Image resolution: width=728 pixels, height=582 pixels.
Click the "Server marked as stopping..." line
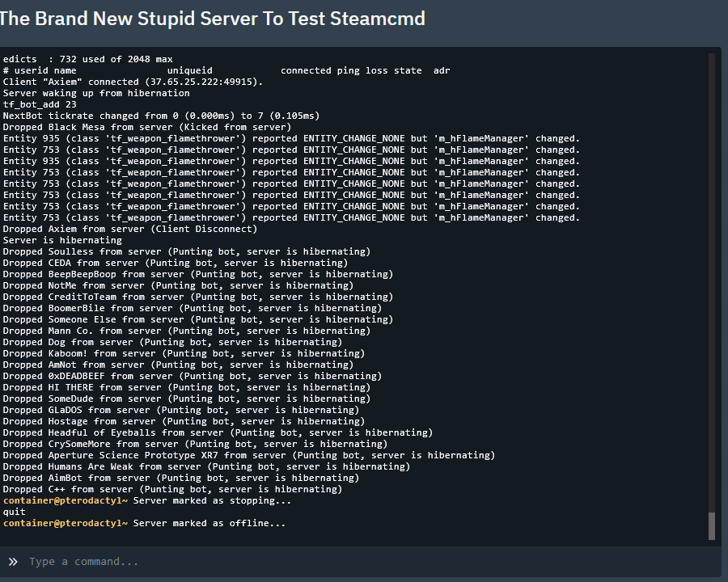pyautogui.click(x=146, y=501)
